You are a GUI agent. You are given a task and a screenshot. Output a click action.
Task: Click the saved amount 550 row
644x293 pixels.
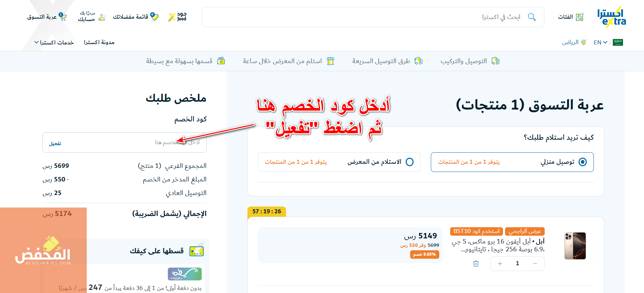(x=124, y=179)
